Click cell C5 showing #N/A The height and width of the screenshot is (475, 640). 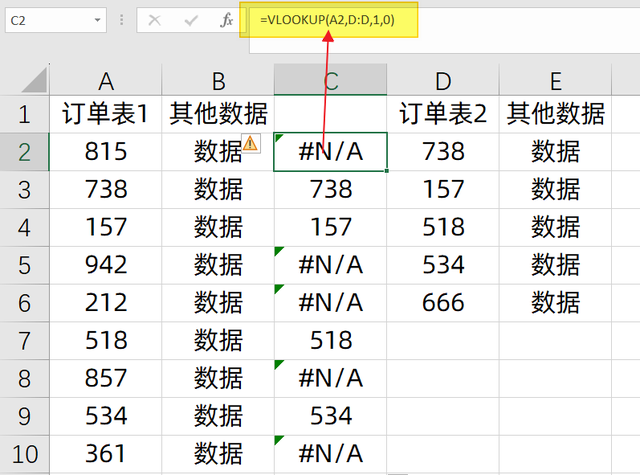pyautogui.click(x=331, y=265)
